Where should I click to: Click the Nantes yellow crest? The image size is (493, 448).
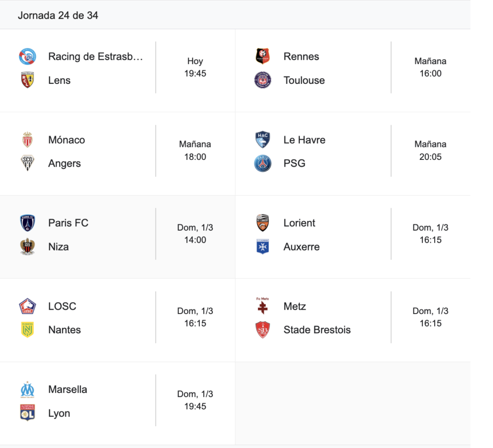[27, 330]
